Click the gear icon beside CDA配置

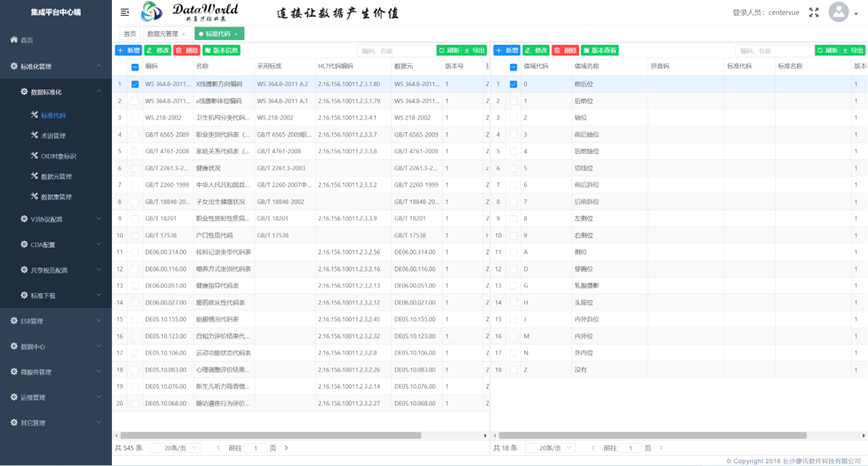(x=24, y=244)
